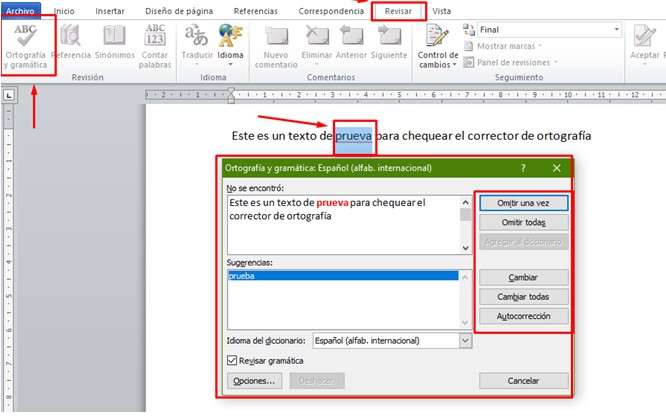The height and width of the screenshot is (418, 666).
Task: Switch to the Insertar tab
Action: [110, 11]
